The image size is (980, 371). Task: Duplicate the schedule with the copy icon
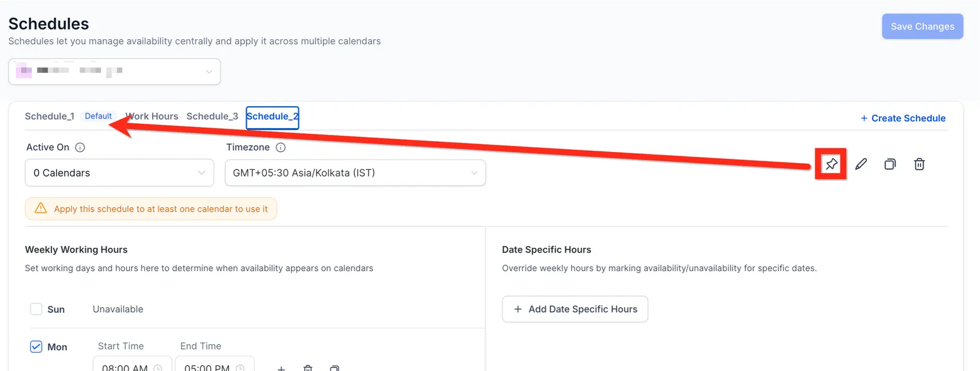(890, 164)
